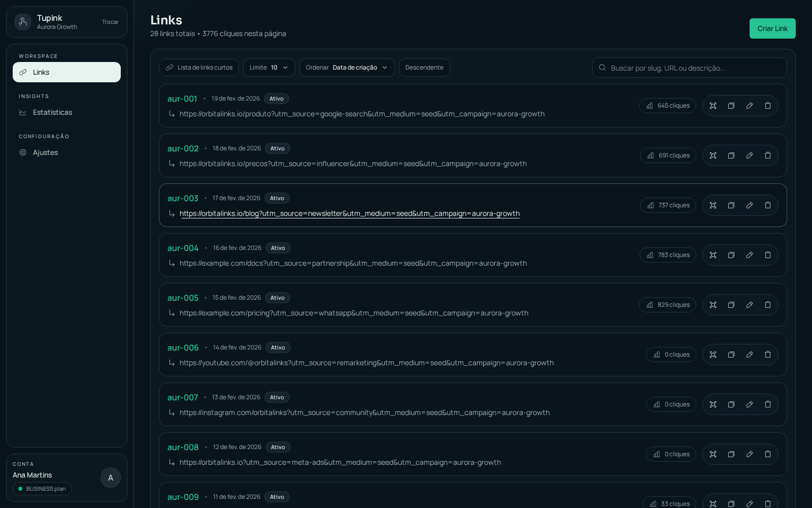Screen dimensions: 812x508
Task: Toggle the Ativo status on aur-001
Action: (276, 99)
